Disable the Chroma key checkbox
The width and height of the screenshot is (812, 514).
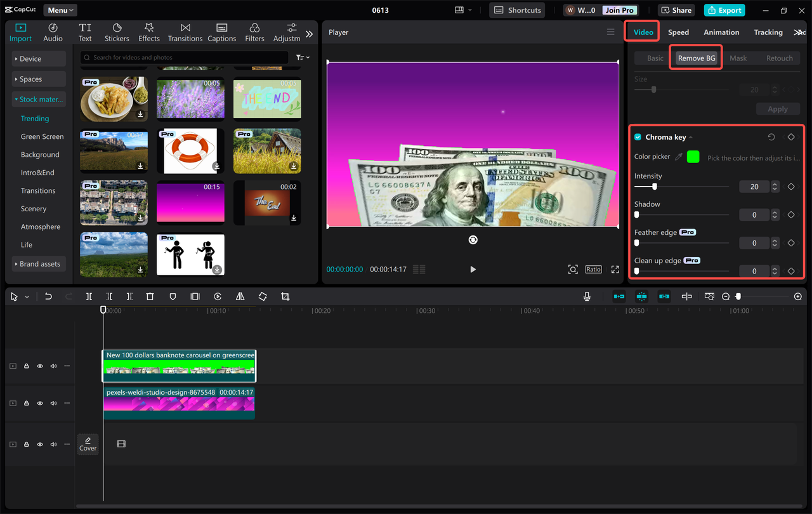pyautogui.click(x=638, y=136)
